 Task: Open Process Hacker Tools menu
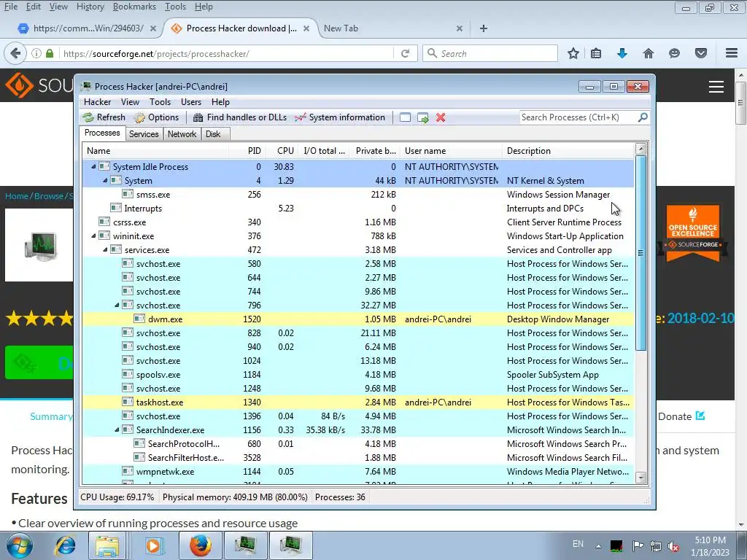[160, 102]
